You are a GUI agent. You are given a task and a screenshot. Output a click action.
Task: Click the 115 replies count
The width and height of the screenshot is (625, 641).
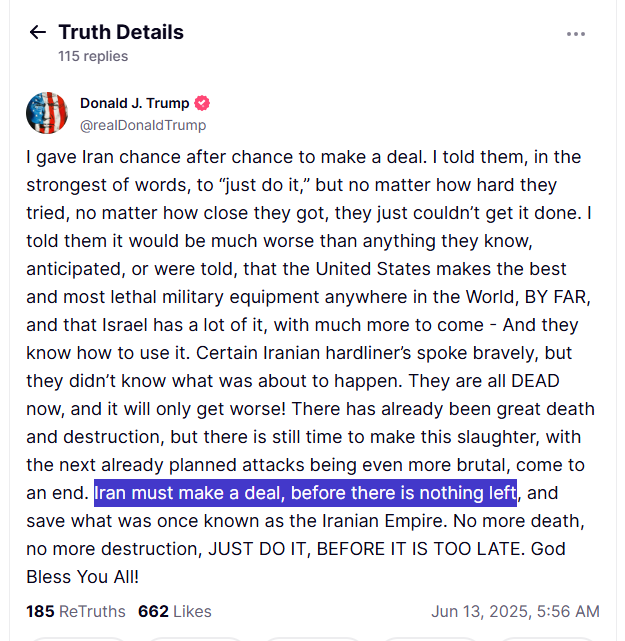coord(93,56)
